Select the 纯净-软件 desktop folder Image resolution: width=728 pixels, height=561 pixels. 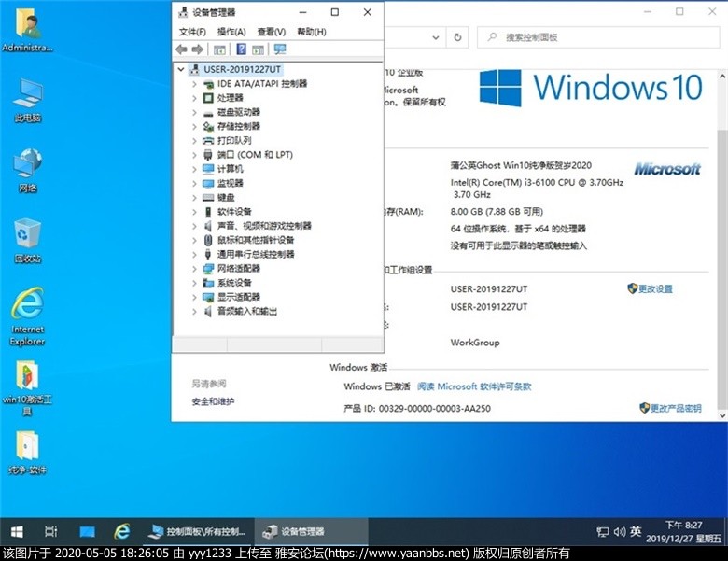[x=27, y=453]
